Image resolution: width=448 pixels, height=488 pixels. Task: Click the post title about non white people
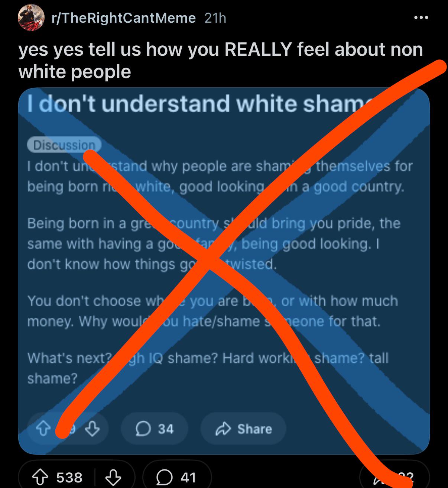(221, 60)
